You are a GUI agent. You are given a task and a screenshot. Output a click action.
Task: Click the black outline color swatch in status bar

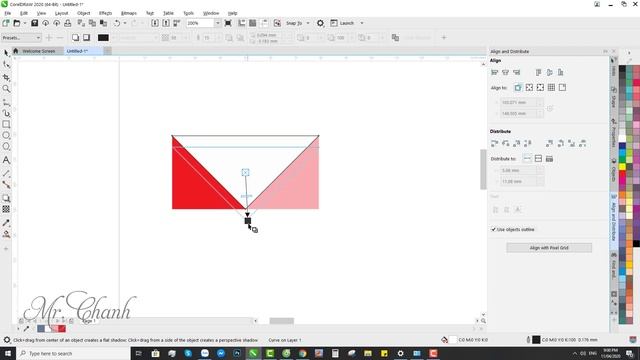pyautogui.click(x=536, y=340)
